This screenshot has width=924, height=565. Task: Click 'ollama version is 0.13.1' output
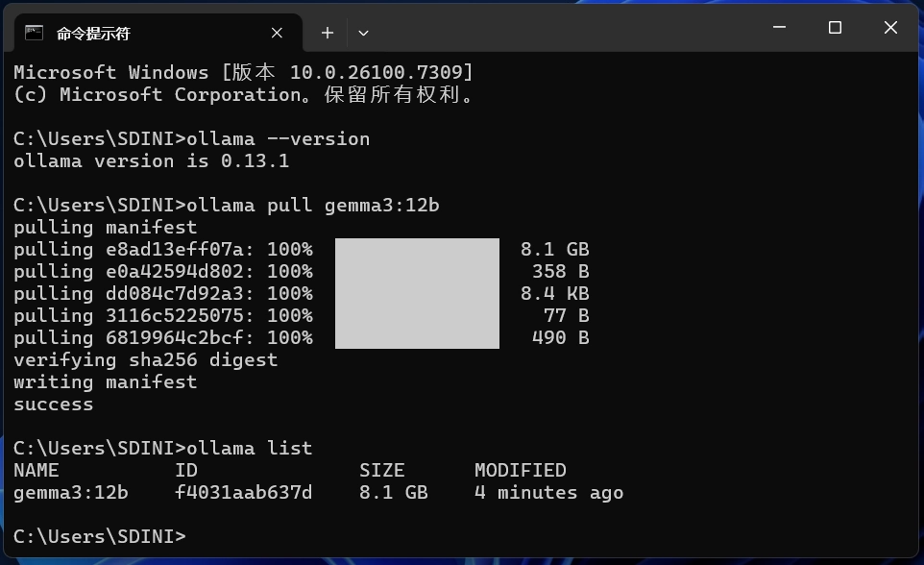pos(152,161)
